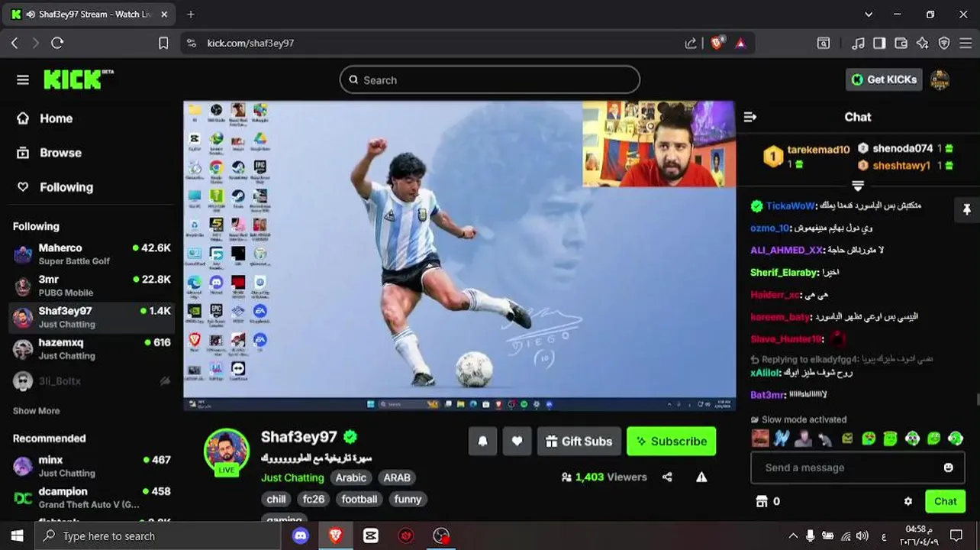Open the browser main hamburger menu
The height and width of the screenshot is (550, 980).
coord(965,44)
